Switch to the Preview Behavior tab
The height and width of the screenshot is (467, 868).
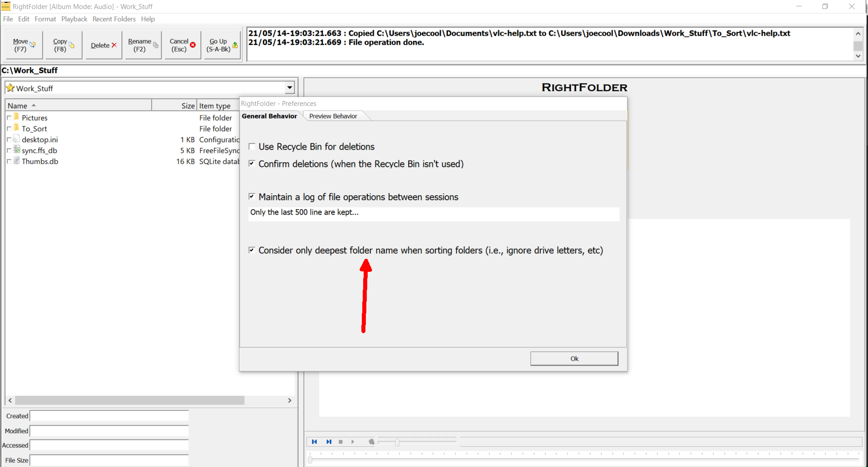tap(333, 116)
